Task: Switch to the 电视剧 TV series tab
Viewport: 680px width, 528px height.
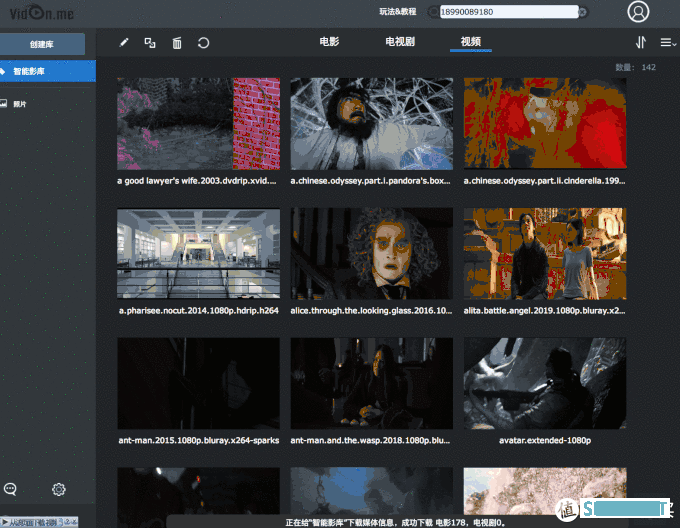Action: 400,42
